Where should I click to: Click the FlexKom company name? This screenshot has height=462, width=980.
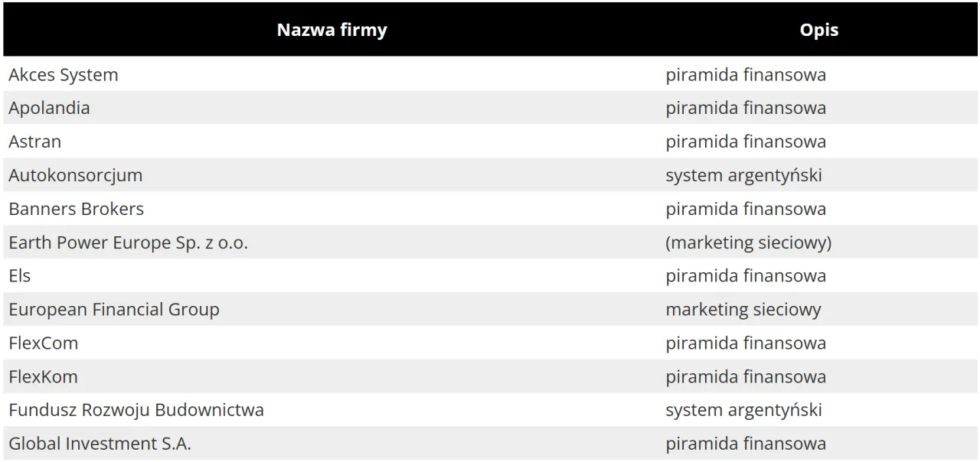(44, 376)
